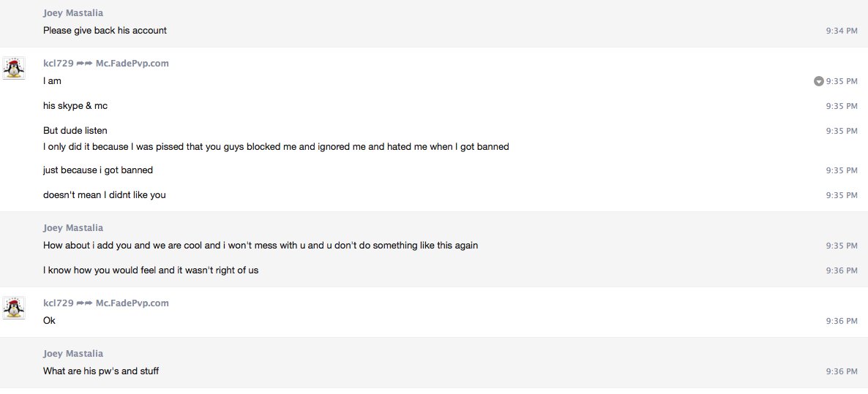
Task: Click the double arrow icon in the first kcl729 name
Action: 84,64
